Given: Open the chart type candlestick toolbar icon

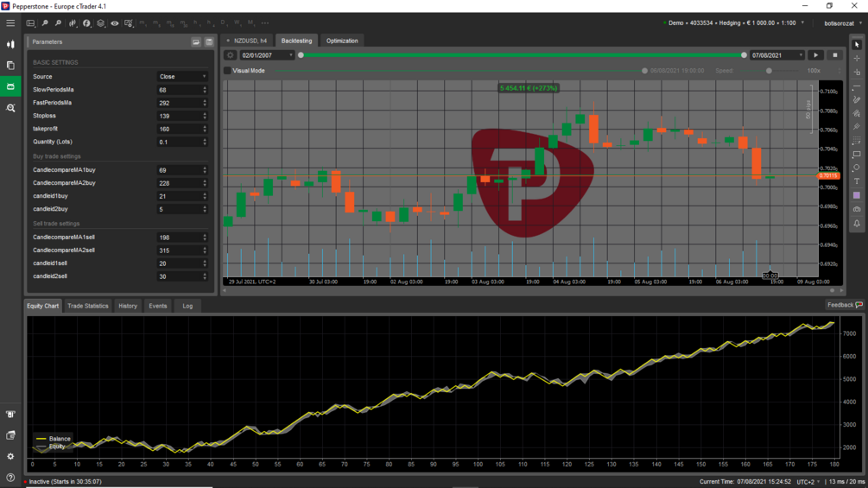Looking at the screenshot, I should (x=73, y=23).
